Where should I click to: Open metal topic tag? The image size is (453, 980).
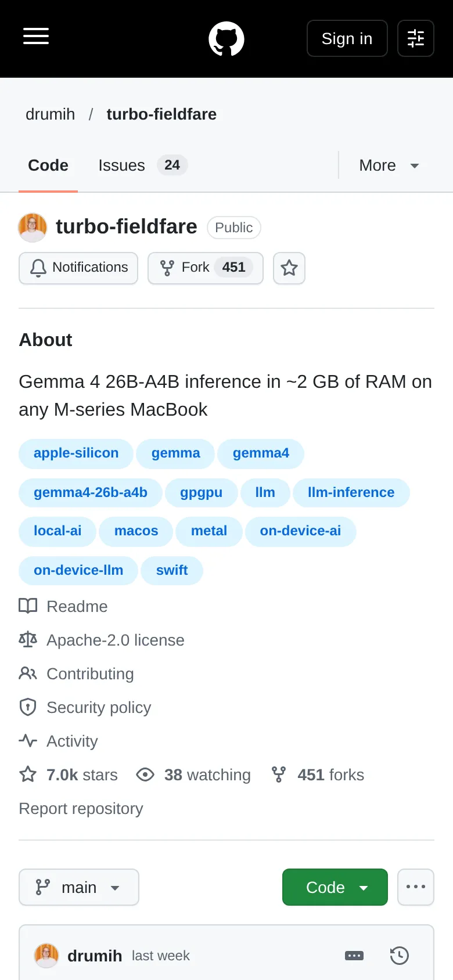pyautogui.click(x=209, y=531)
